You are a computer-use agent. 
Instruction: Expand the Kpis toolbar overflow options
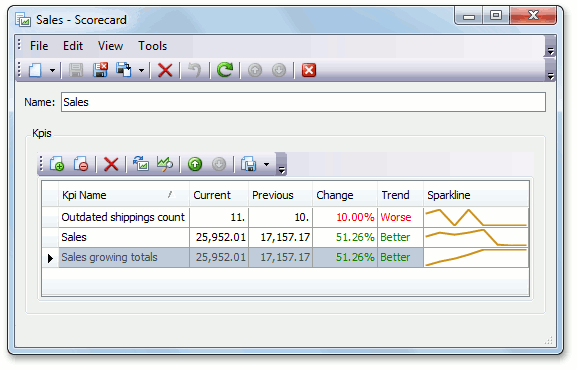click(282, 164)
